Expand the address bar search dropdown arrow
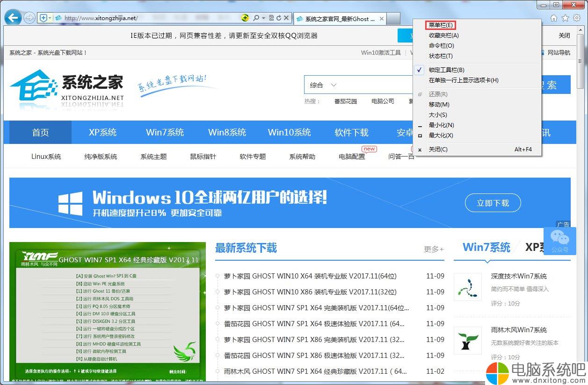 (x=263, y=18)
